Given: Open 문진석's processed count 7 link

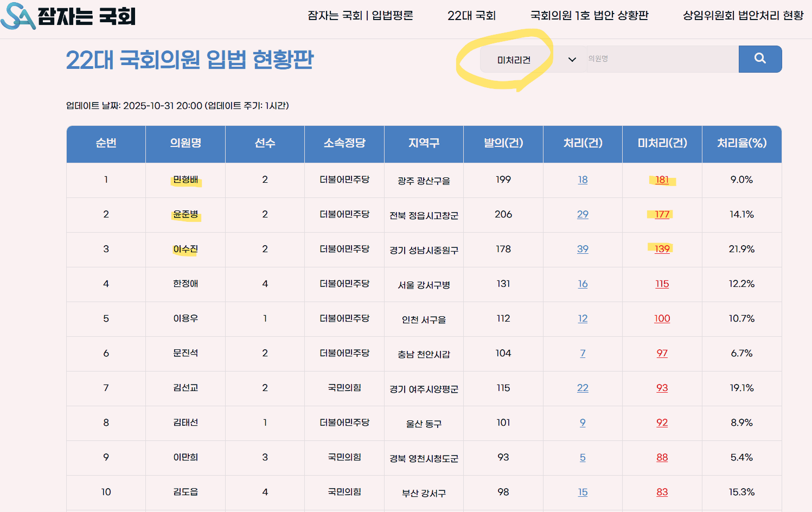Looking at the screenshot, I should tap(583, 353).
